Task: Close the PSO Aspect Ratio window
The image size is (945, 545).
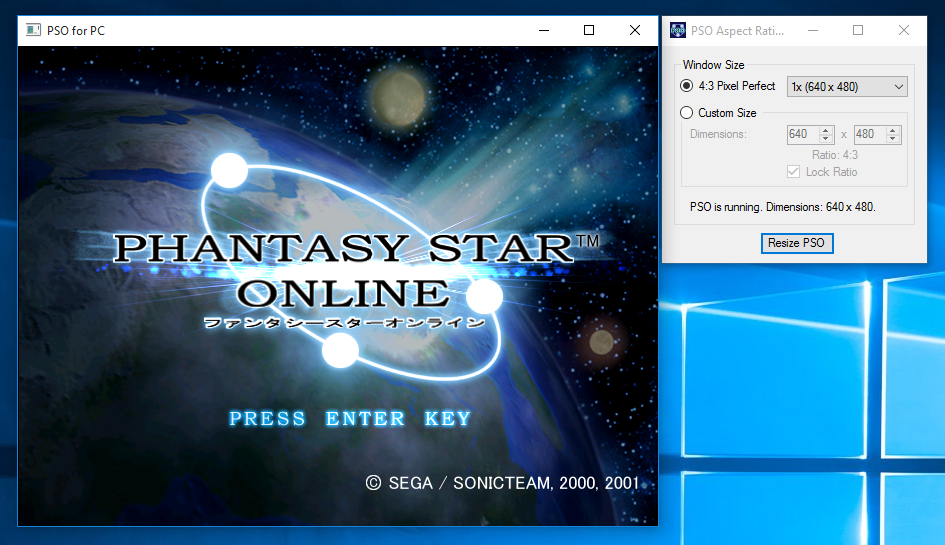Action: (903, 30)
